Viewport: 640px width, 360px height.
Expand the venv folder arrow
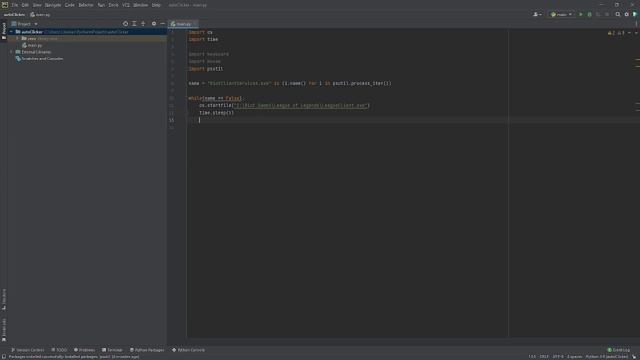click(18, 38)
